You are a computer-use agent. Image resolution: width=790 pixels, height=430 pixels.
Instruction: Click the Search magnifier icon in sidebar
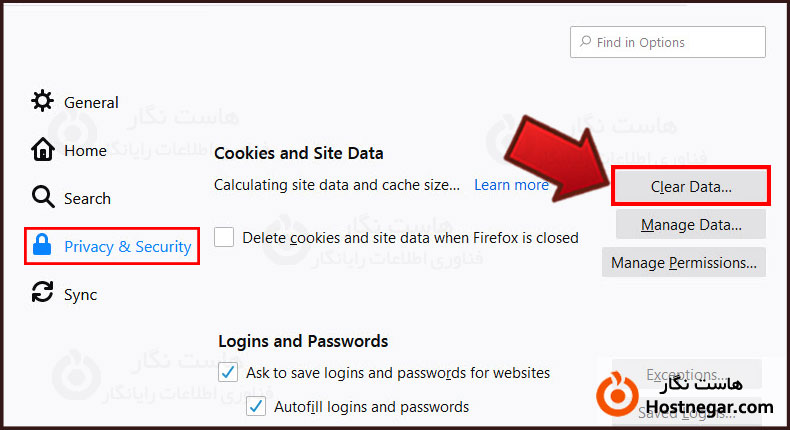(x=42, y=198)
